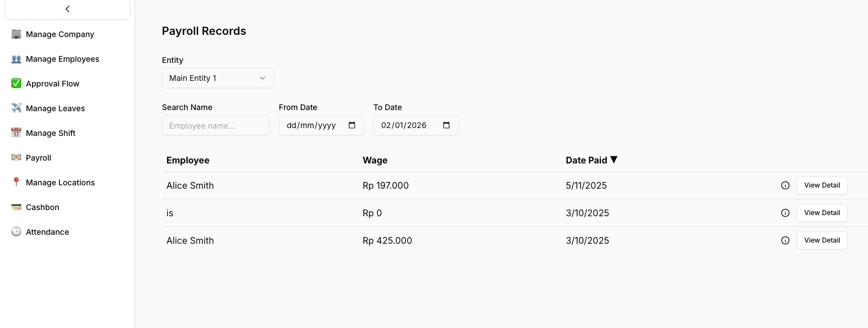Collapse the sidebar using the chevron
The height and width of the screenshot is (328, 868).
[x=67, y=8]
